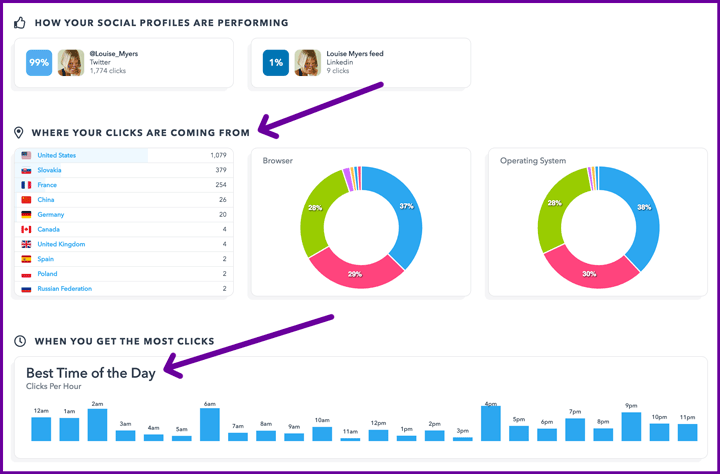Click the United Kingdom flag icon
The height and width of the screenshot is (474, 720).
[26, 244]
